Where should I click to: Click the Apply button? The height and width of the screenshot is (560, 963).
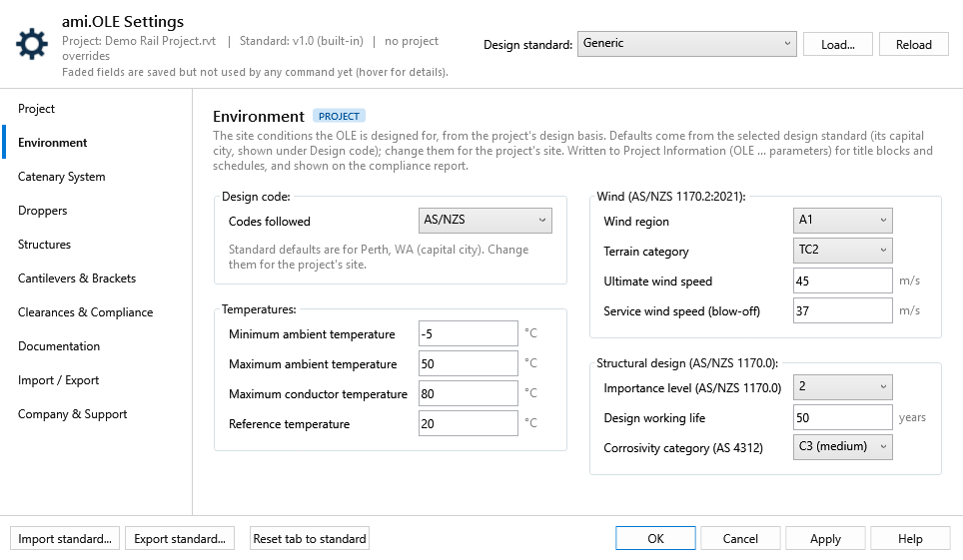pos(825,538)
